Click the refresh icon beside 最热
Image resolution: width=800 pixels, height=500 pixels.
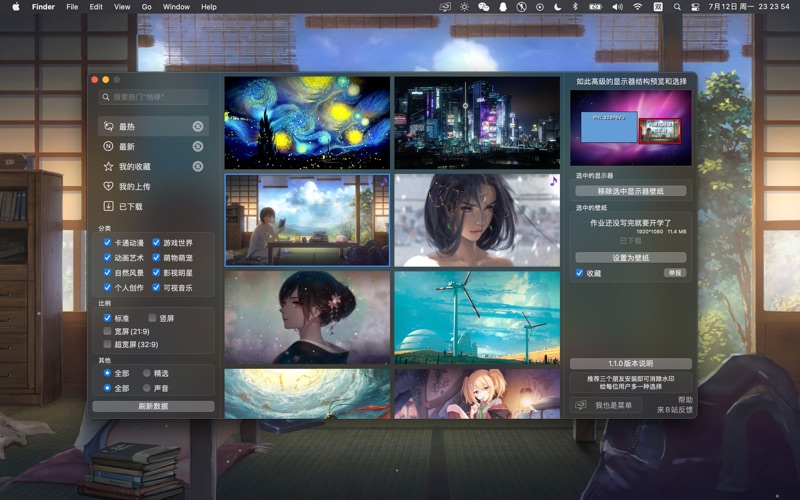point(198,126)
